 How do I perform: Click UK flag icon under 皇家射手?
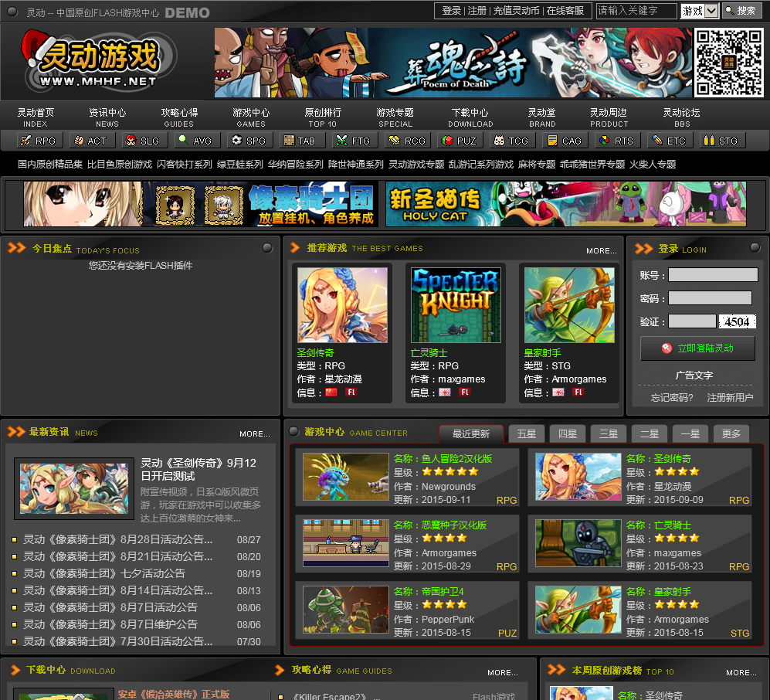pyautogui.click(x=558, y=392)
